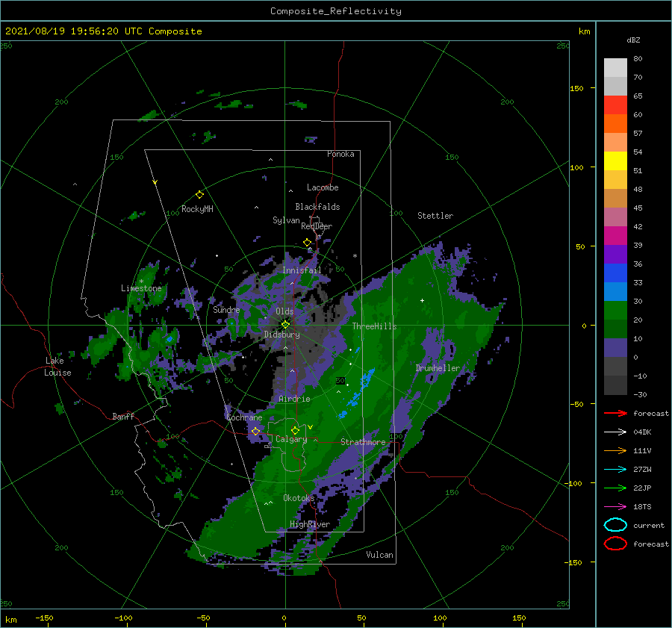Click the 2021/08/19 19:56:20 UTC timestamp
The image size is (672, 628).
[73, 31]
